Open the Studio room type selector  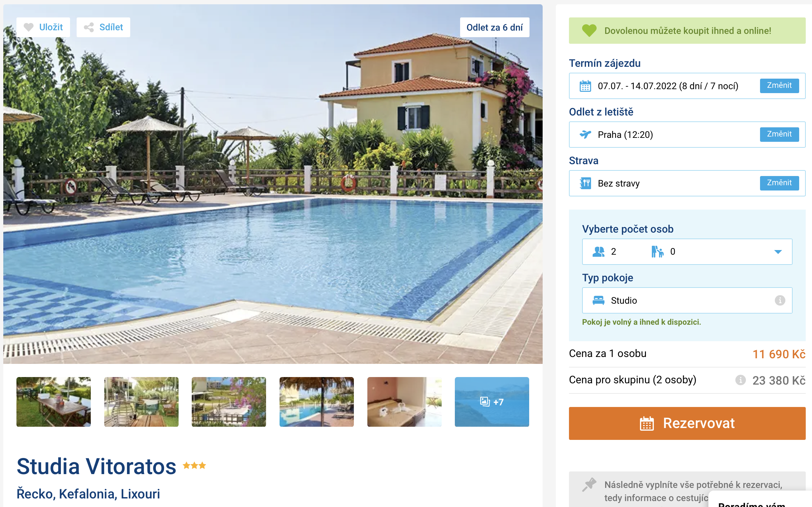click(687, 300)
